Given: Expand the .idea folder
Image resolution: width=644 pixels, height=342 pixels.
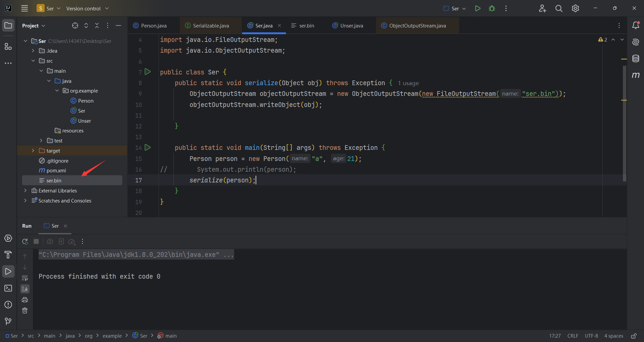Looking at the screenshot, I should pyautogui.click(x=33, y=51).
